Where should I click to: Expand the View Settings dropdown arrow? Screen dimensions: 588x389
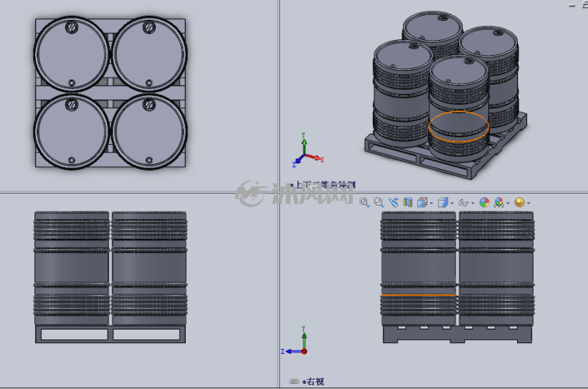pos(528,203)
